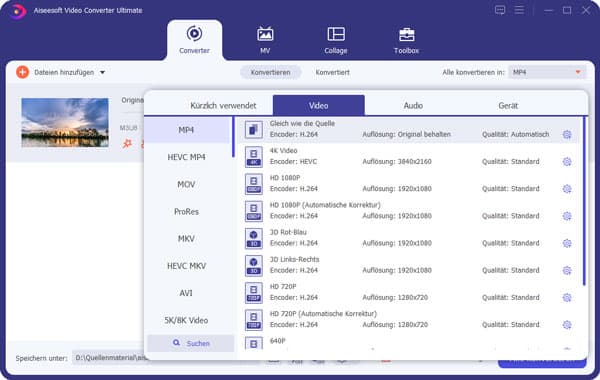The width and height of the screenshot is (600, 380).
Task: Click HD 720P Automatische Korrektur preset icon
Action: coord(253,320)
